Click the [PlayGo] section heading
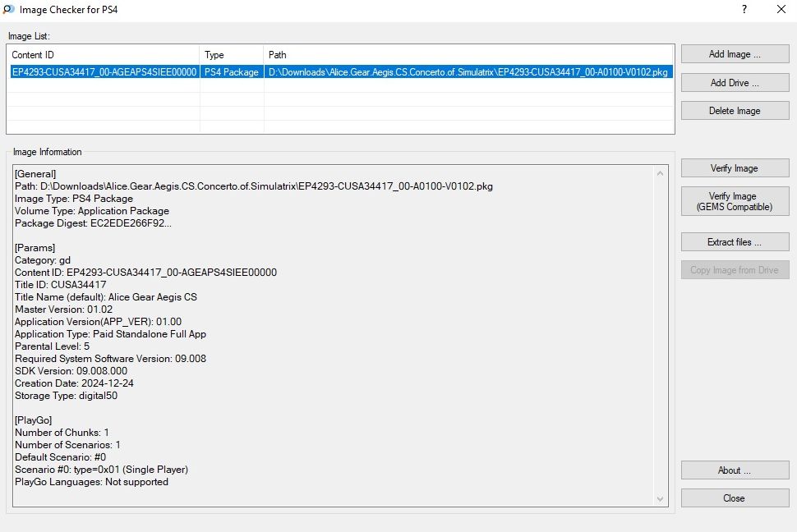The height and width of the screenshot is (532, 797). click(x=34, y=420)
